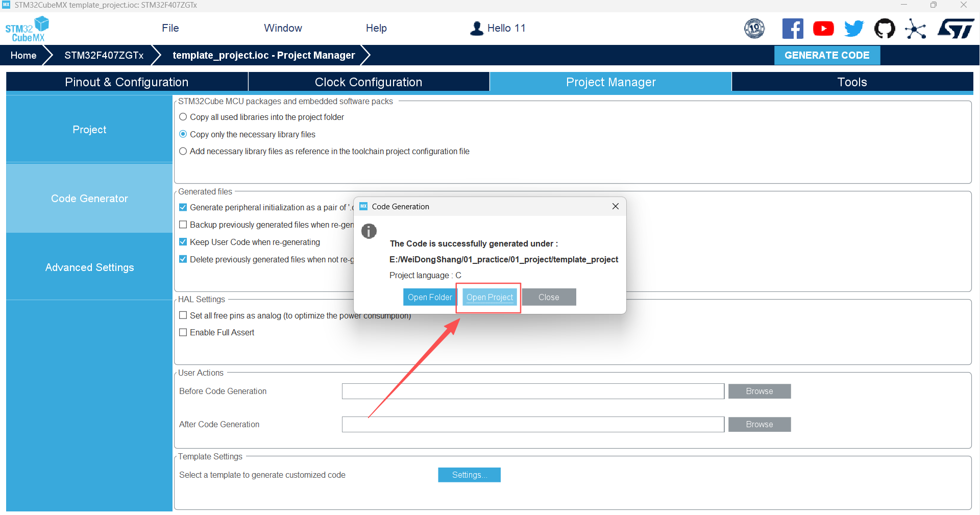Click the Project language : C text

pyautogui.click(x=425, y=275)
